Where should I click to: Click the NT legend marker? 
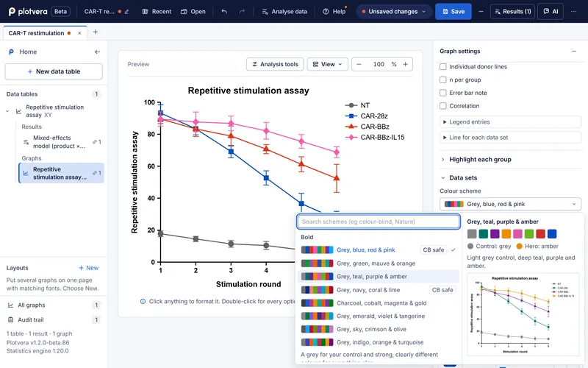[351, 105]
